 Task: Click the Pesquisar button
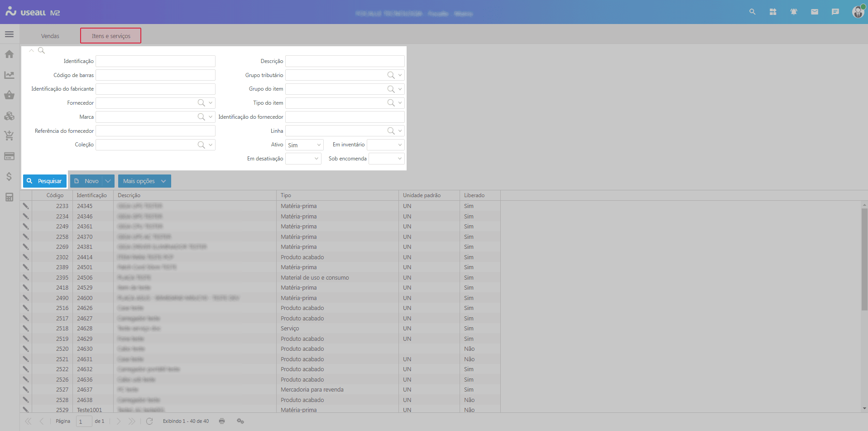(x=44, y=181)
